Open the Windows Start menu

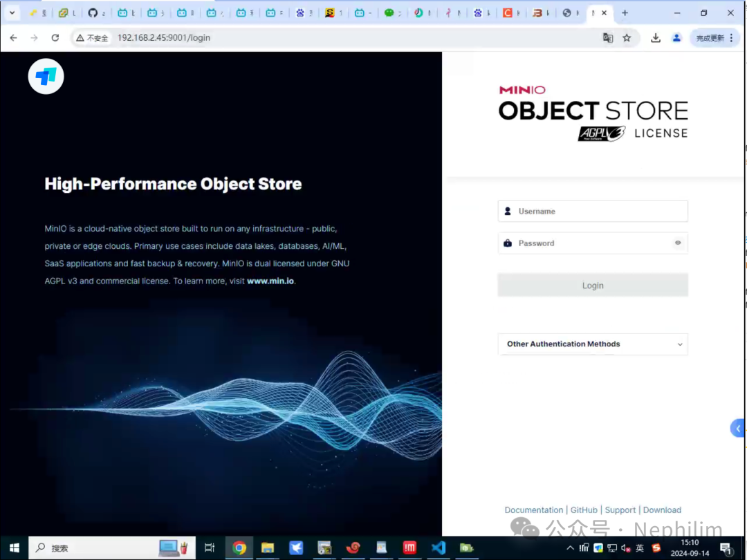click(15, 548)
